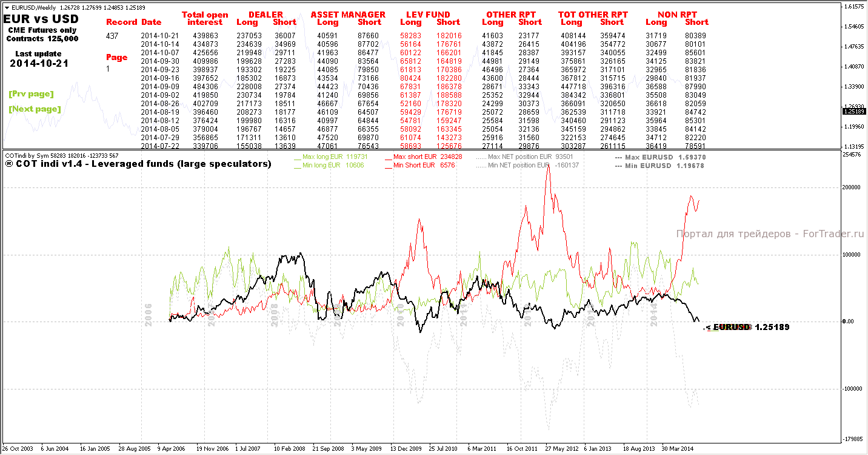Image resolution: width=868 pixels, height=455 pixels.
Task: Click the [Next page] link
Action: coord(35,109)
